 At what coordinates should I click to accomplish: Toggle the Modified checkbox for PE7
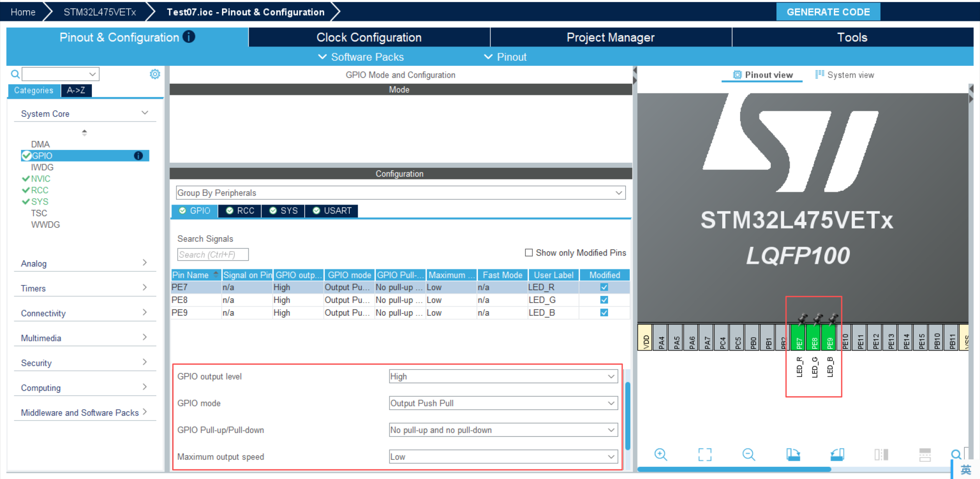[604, 287]
